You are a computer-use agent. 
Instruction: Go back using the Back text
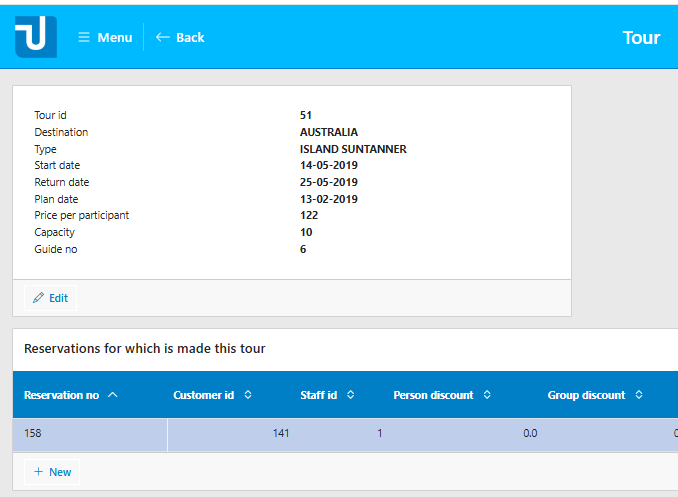coord(190,38)
